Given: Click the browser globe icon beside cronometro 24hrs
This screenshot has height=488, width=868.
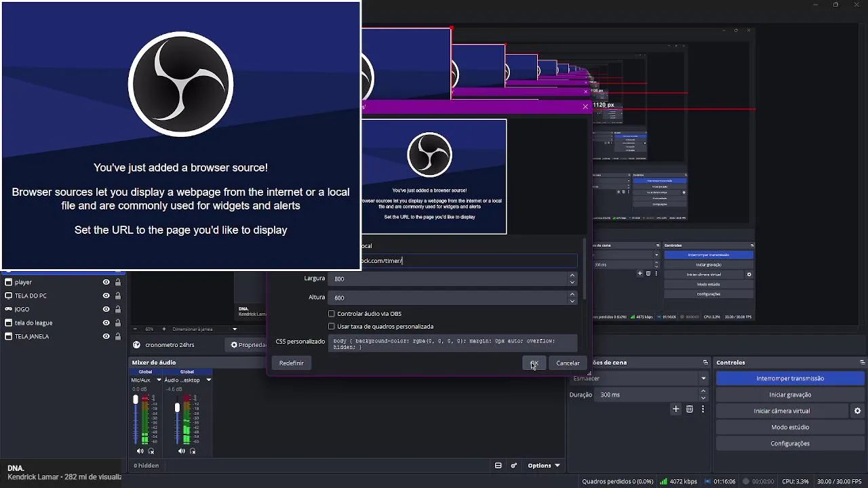Looking at the screenshot, I should [136, 345].
